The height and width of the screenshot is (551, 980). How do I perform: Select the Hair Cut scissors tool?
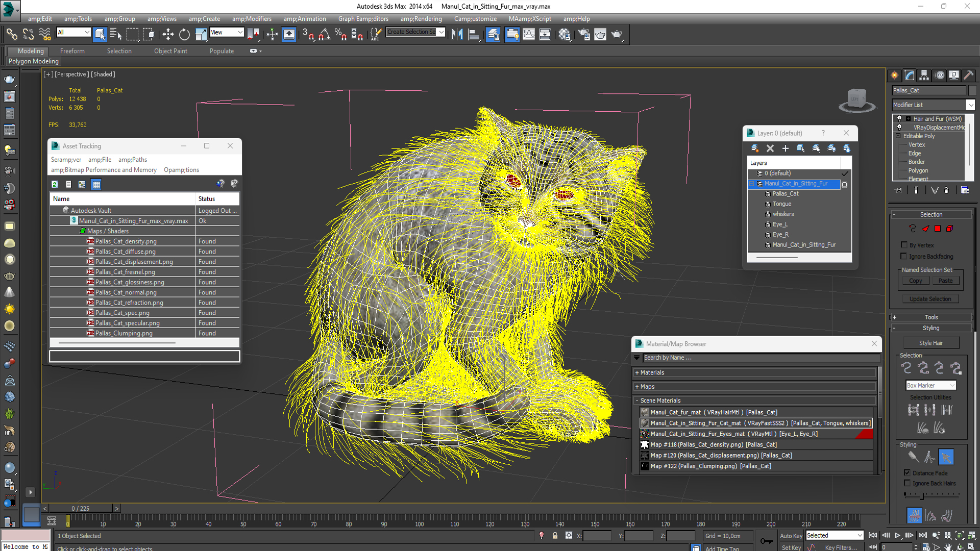point(929,457)
